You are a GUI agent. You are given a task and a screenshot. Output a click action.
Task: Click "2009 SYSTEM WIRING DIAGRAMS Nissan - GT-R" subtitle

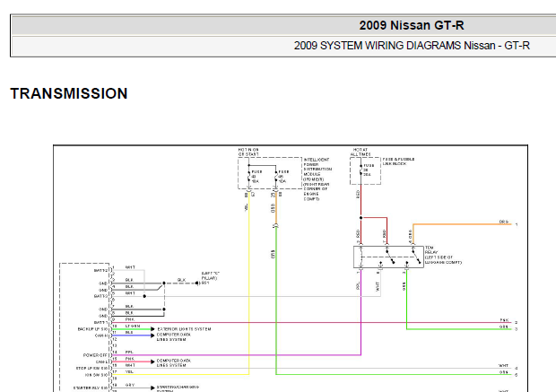[412, 46]
